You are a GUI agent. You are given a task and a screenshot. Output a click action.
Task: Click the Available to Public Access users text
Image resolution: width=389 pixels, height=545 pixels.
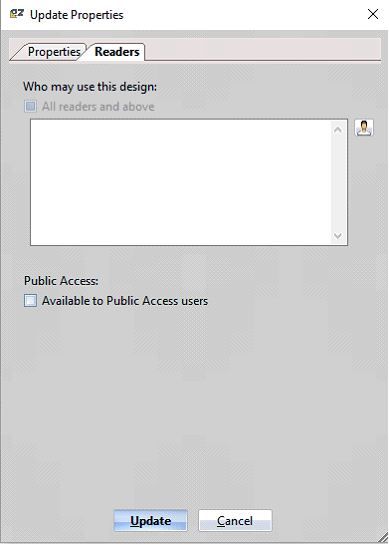125,301
